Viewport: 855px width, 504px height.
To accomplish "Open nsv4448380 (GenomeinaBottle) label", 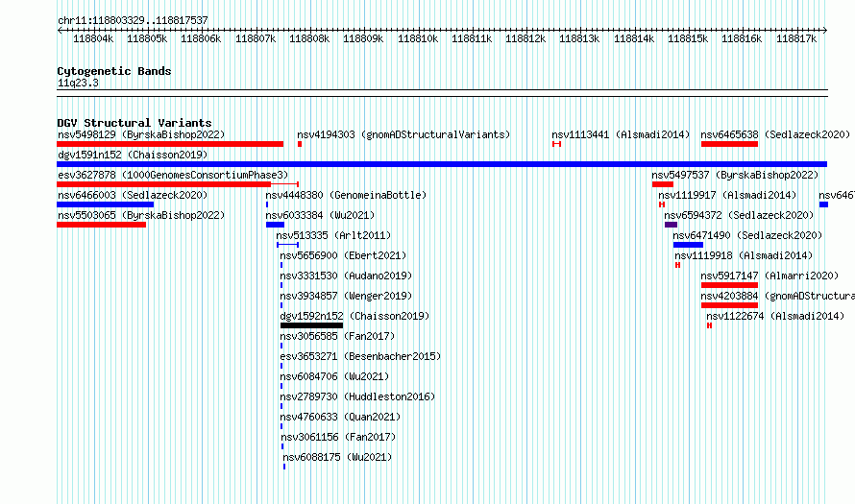I will [346, 195].
